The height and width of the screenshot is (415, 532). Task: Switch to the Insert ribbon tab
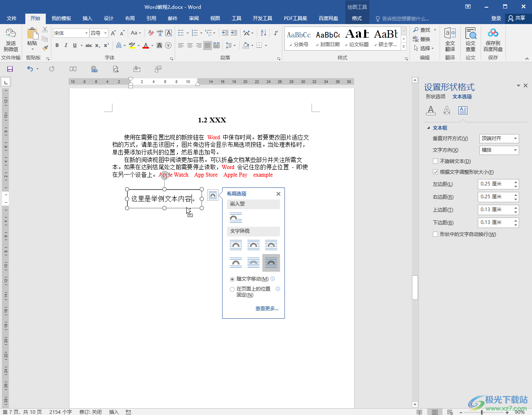tap(87, 18)
